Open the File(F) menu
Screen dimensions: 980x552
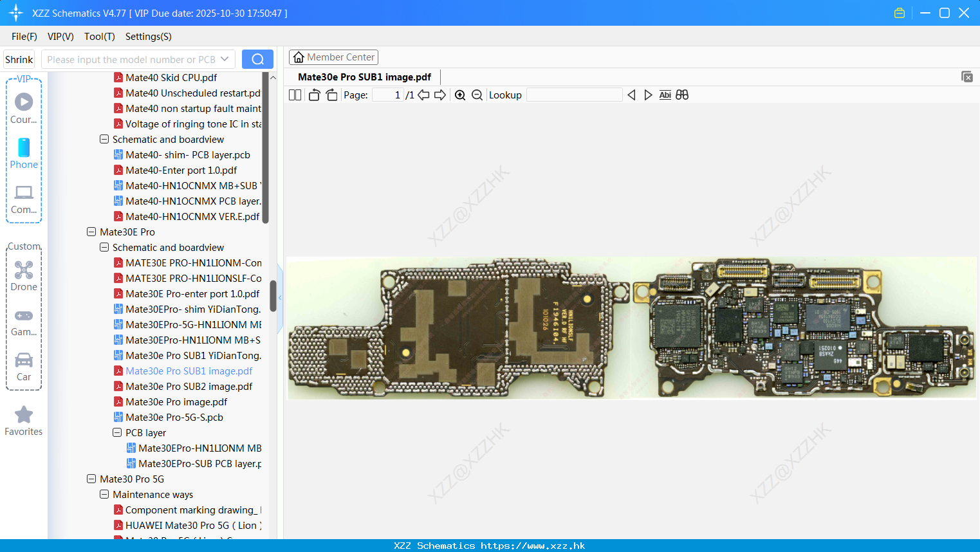(24, 36)
